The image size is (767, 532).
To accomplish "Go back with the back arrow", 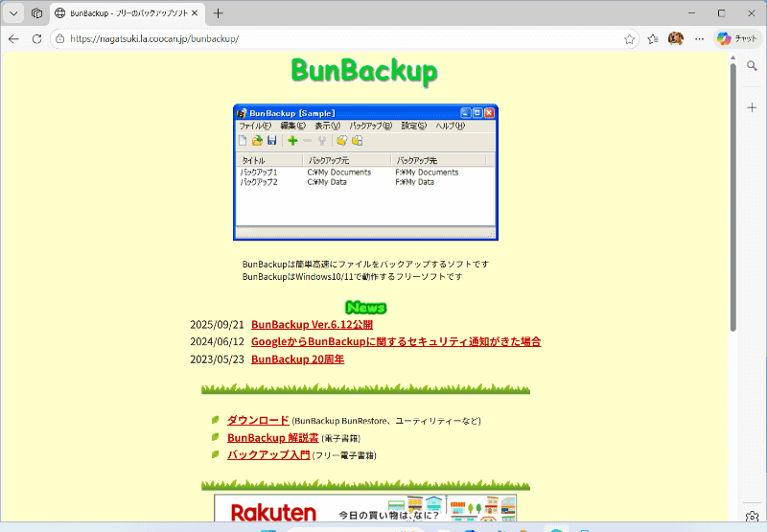I will (x=13, y=39).
